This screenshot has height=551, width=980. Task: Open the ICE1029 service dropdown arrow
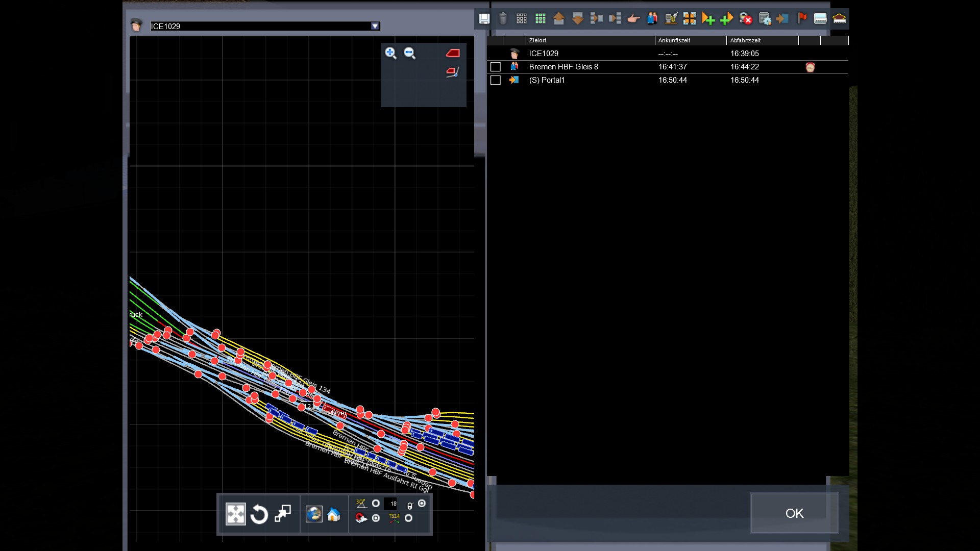coord(375,26)
